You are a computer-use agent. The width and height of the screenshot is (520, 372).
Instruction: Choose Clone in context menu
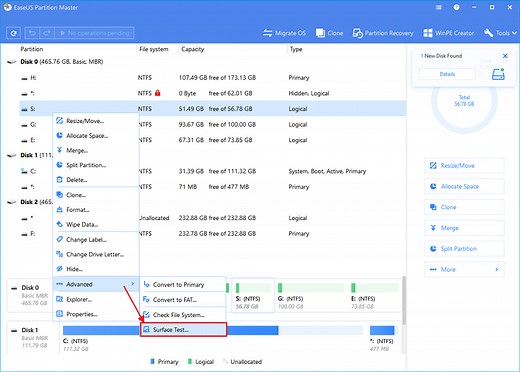pos(96,195)
